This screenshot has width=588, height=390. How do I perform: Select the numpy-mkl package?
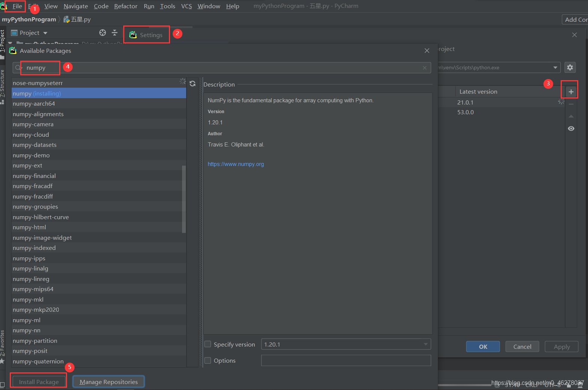click(x=99, y=299)
